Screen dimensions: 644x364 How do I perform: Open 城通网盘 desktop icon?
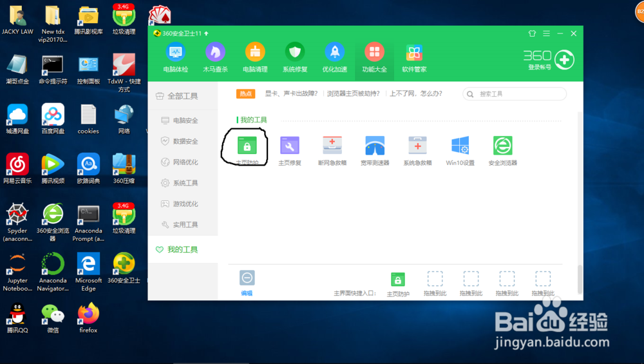[x=17, y=119]
